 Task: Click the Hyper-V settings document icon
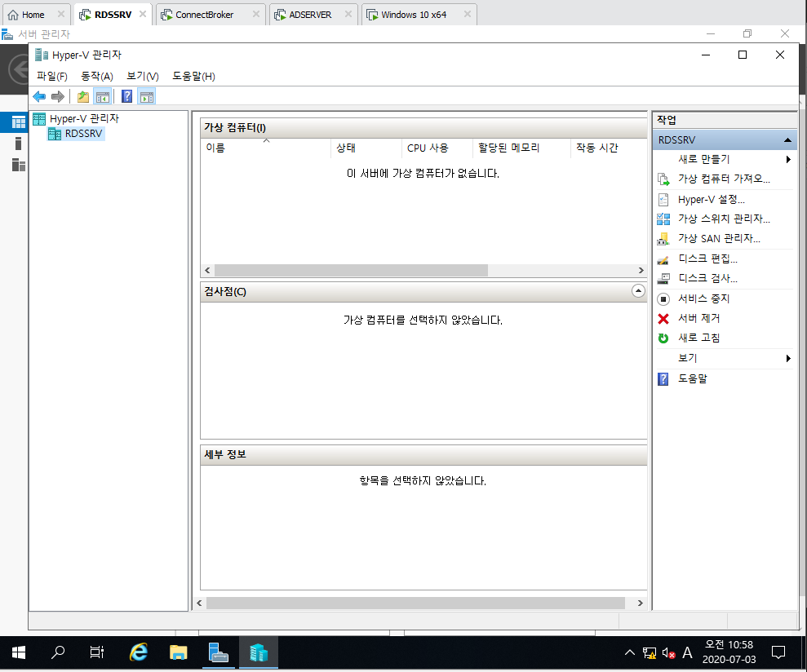coord(663,200)
